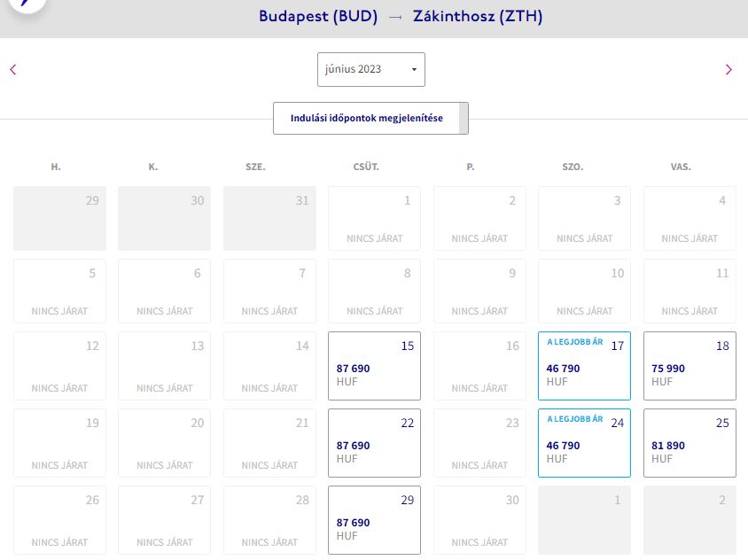
Task: Click the CSÜT. weekday column header
Action: tap(366, 167)
